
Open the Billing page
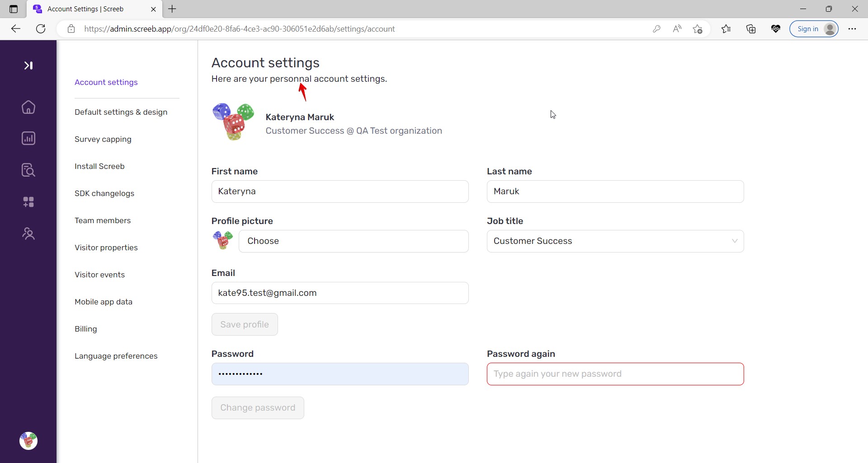pyautogui.click(x=86, y=329)
